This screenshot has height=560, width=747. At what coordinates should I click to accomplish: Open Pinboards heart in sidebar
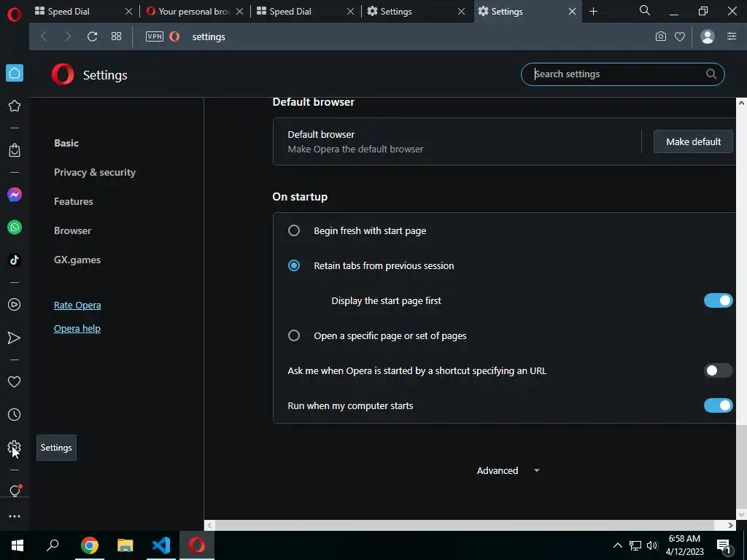tap(15, 381)
